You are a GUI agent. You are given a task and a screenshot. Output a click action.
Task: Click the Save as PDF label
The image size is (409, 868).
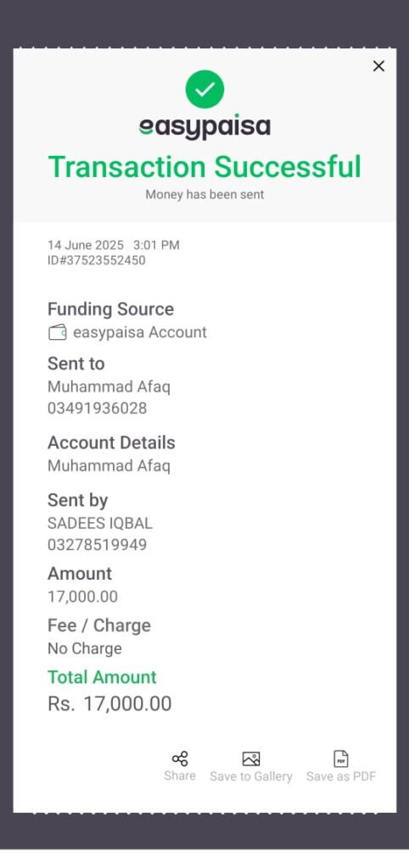(x=341, y=776)
